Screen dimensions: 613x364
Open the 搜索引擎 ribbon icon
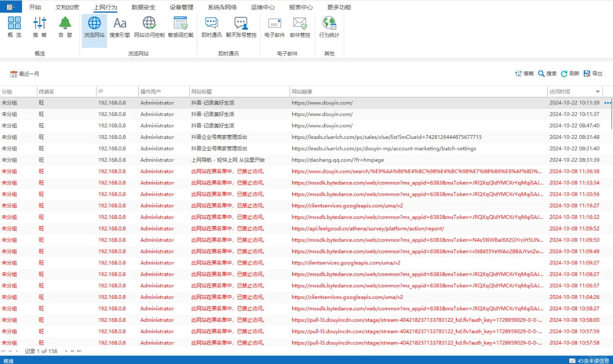point(120,27)
